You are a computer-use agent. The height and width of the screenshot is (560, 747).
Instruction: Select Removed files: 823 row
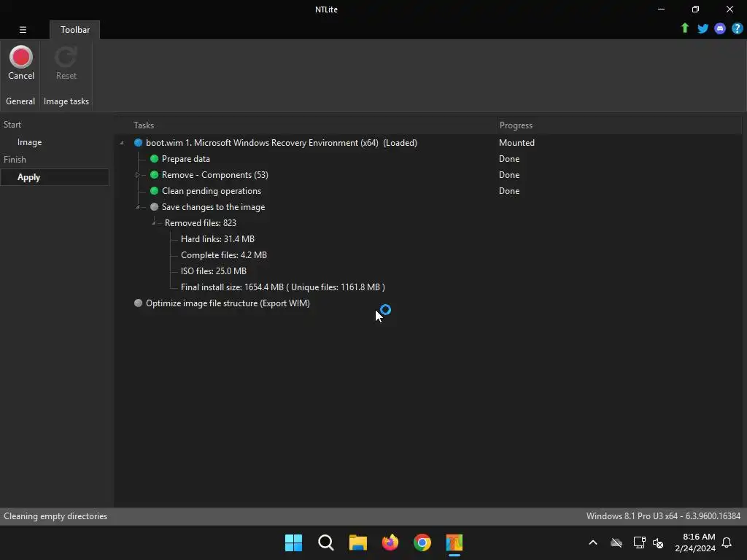[x=201, y=223]
